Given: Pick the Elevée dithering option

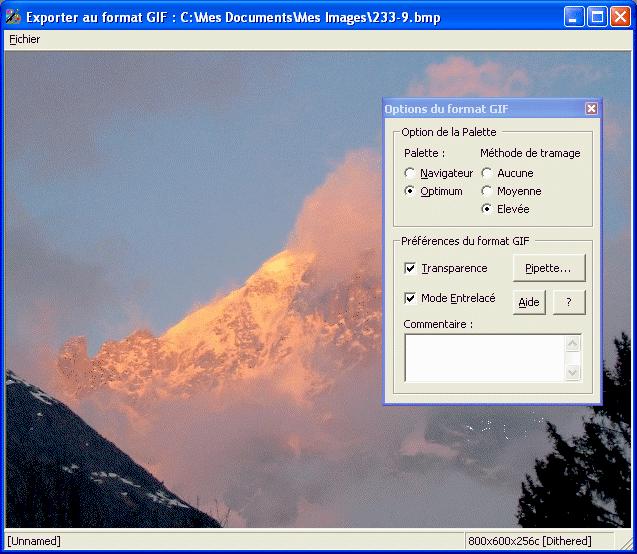Looking at the screenshot, I should pos(487,209).
